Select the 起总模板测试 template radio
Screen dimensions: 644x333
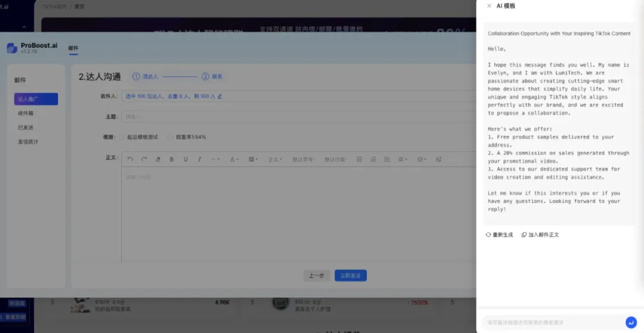point(122,137)
